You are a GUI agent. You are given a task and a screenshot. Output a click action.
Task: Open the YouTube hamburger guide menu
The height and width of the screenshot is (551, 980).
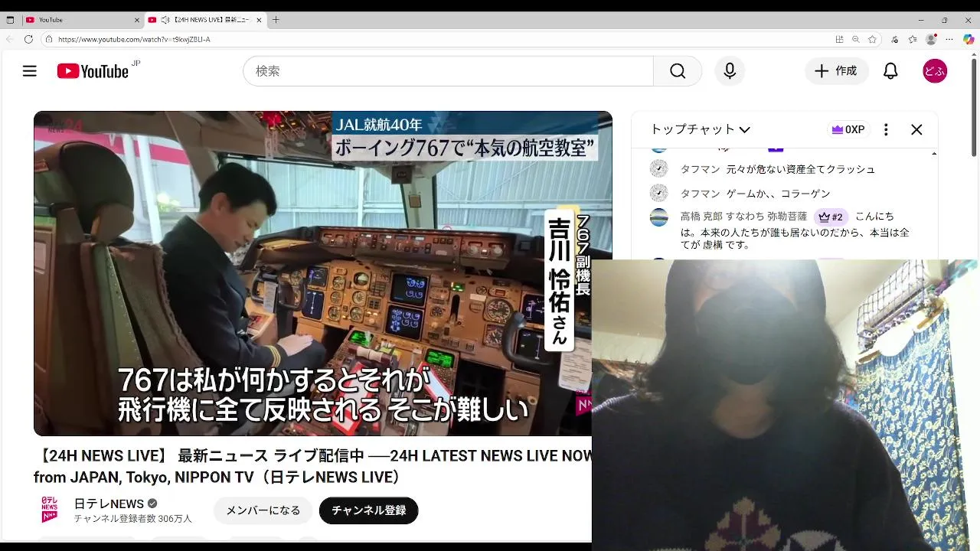click(x=30, y=71)
